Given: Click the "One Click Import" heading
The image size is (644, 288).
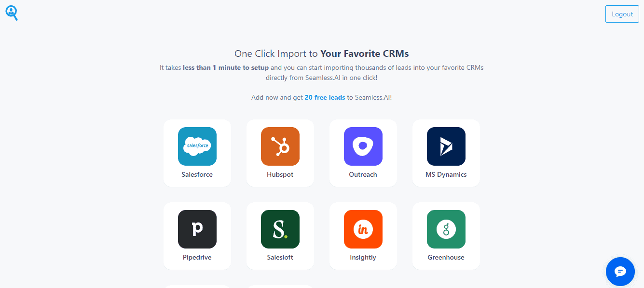Looking at the screenshot, I should [x=322, y=53].
